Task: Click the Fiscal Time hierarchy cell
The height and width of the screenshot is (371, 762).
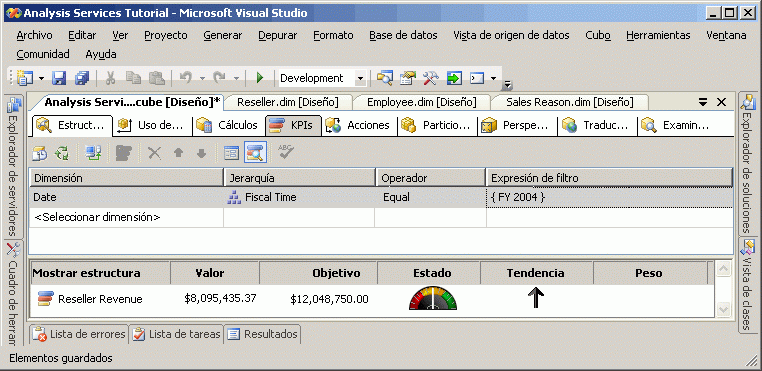Action: coord(299,197)
